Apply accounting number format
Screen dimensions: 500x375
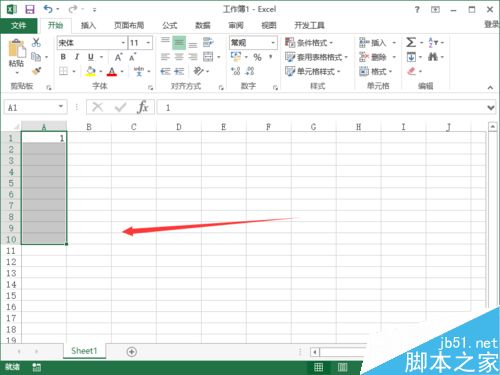(x=236, y=57)
